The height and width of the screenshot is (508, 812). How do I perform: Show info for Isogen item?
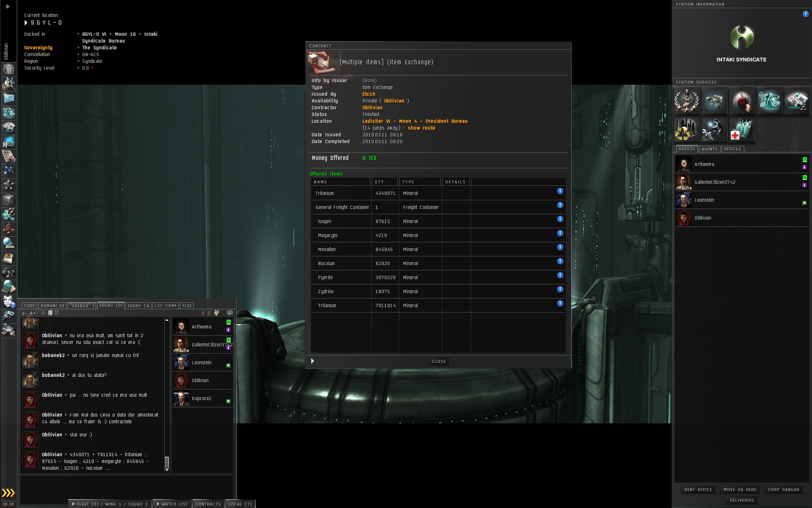(560, 219)
